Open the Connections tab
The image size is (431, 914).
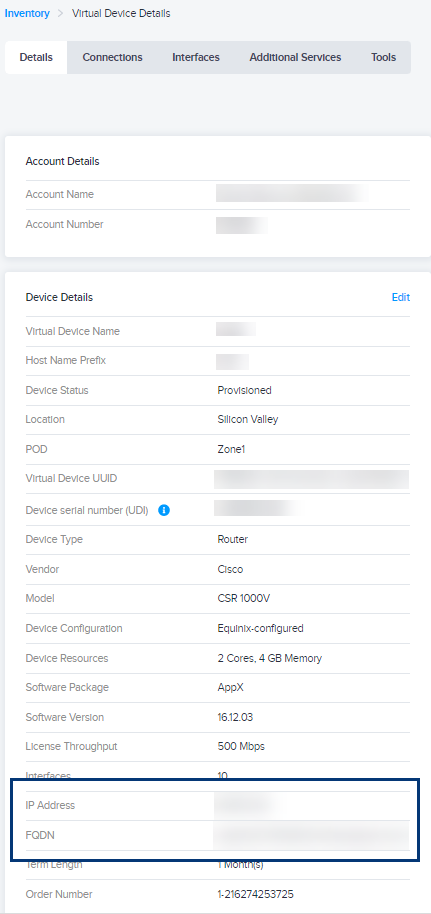click(113, 57)
